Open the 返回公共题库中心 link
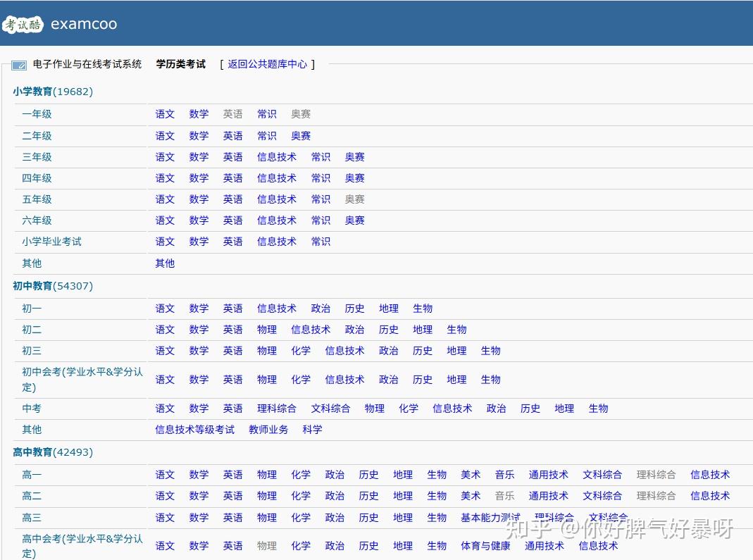This screenshot has width=753, height=560. [x=267, y=64]
